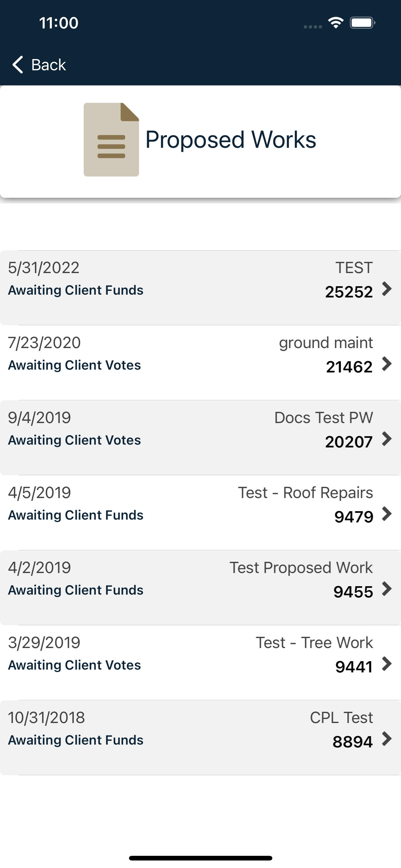Open chevron for work 20207
Viewport: 401px width, 868px height.
pyautogui.click(x=387, y=439)
